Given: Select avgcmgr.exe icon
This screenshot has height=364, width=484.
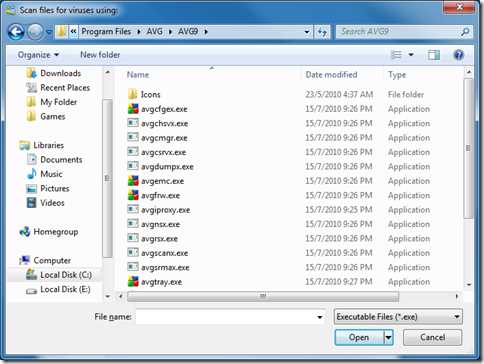Looking at the screenshot, I should pyautogui.click(x=133, y=137).
